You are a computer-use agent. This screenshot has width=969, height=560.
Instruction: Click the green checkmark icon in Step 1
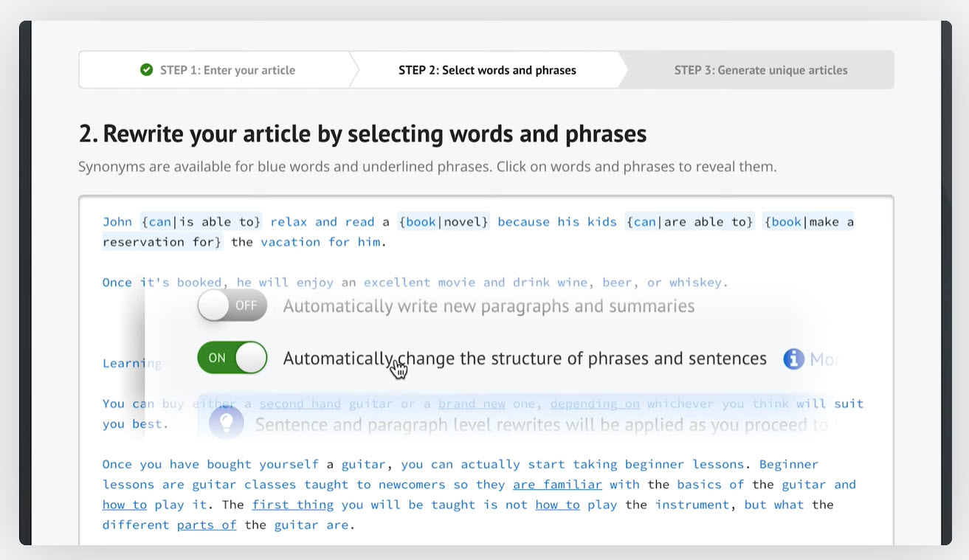pyautogui.click(x=146, y=70)
